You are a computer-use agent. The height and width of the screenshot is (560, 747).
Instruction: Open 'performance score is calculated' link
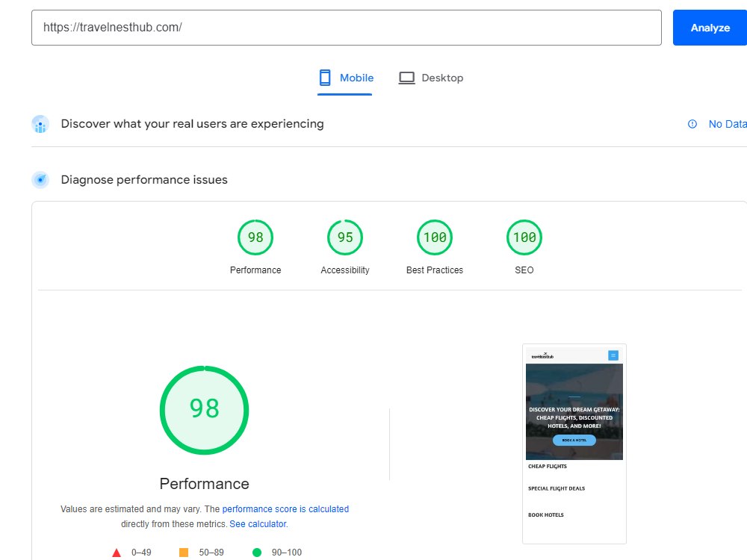tap(285, 509)
